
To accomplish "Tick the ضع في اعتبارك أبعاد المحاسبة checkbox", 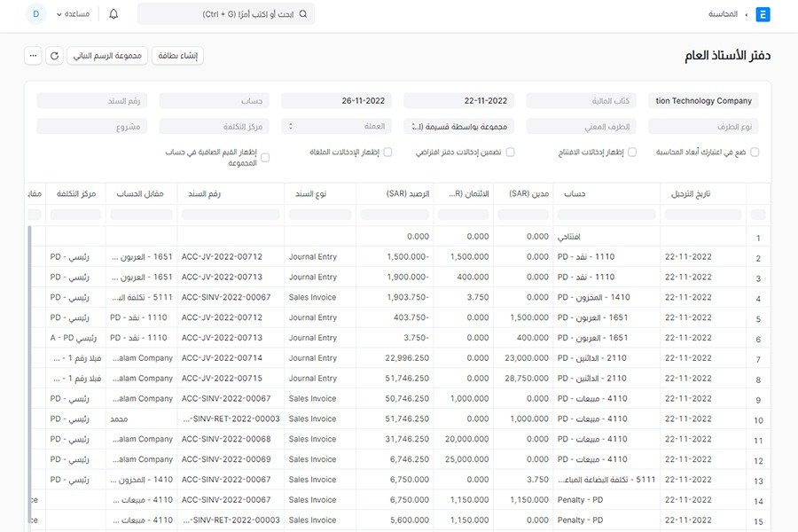I will 755,153.
